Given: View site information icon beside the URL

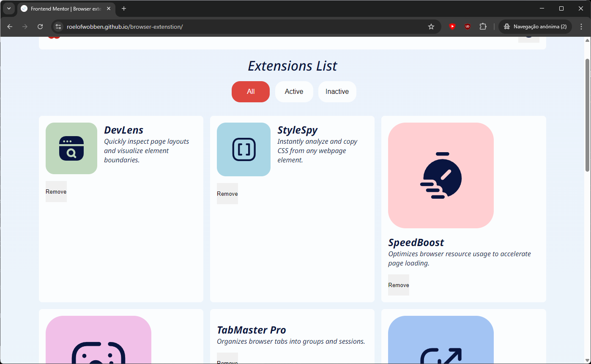Looking at the screenshot, I should [x=58, y=27].
